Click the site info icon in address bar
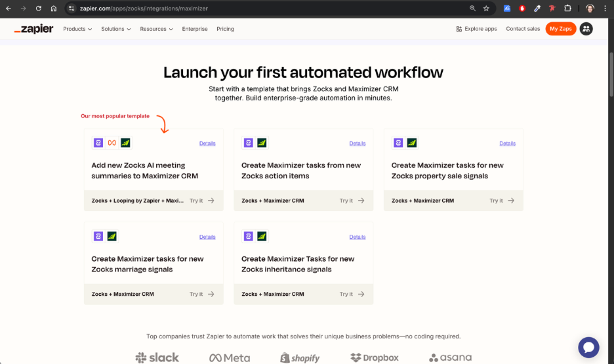The width and height of the screenshot is (614, 364). tap(72, 9)
